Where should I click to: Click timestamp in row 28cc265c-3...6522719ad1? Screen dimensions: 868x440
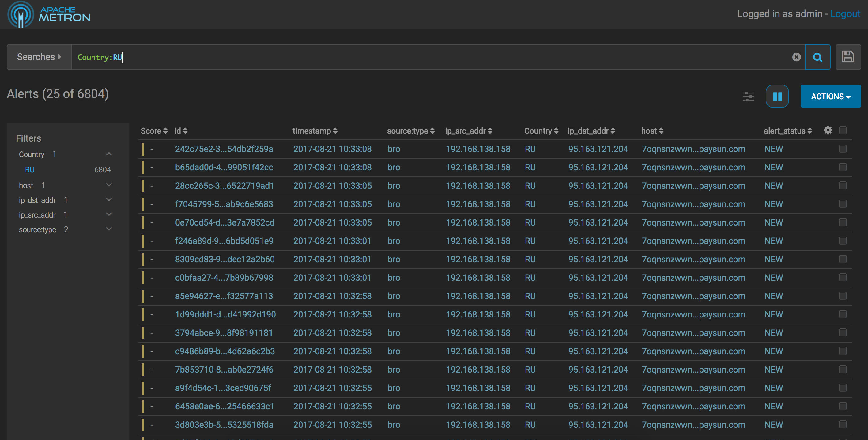click(333, 185)
